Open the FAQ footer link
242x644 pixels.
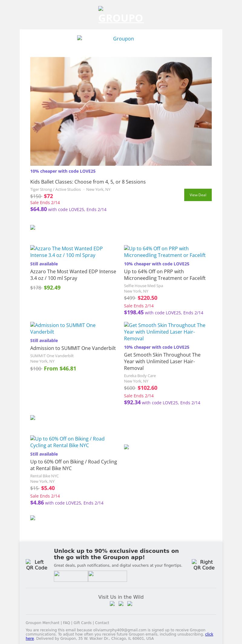click(66, 623)
